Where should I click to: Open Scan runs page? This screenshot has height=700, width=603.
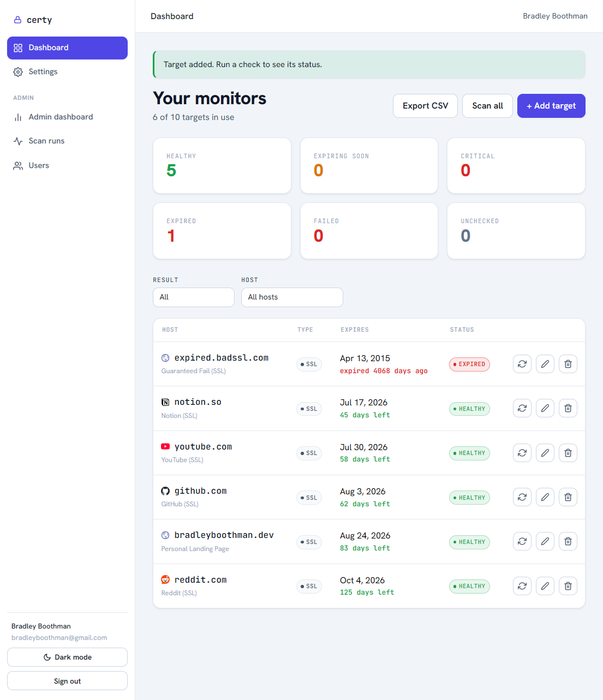(x=67, y=141)
